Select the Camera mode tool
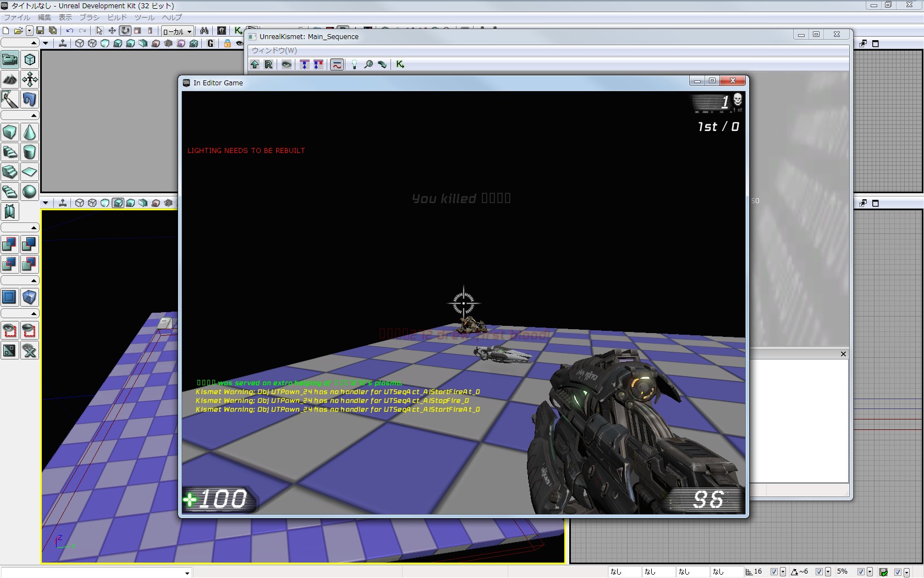 point(10,59)
